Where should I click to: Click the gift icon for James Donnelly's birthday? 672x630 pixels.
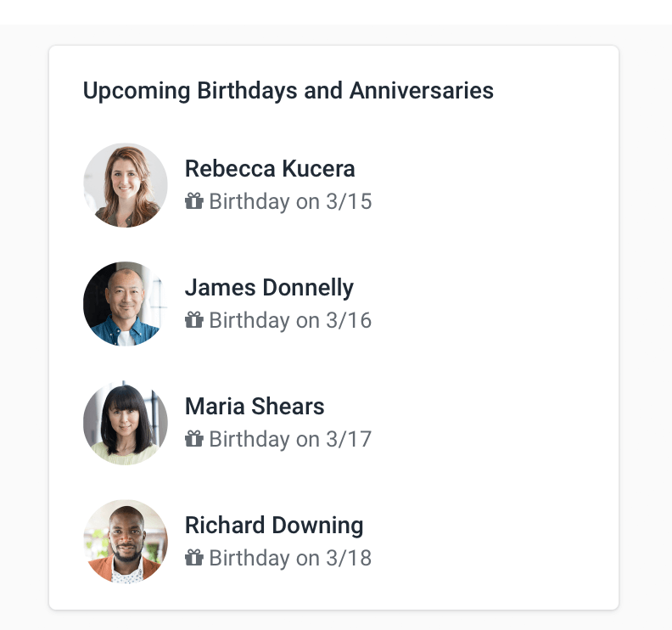tap(194, 320)
